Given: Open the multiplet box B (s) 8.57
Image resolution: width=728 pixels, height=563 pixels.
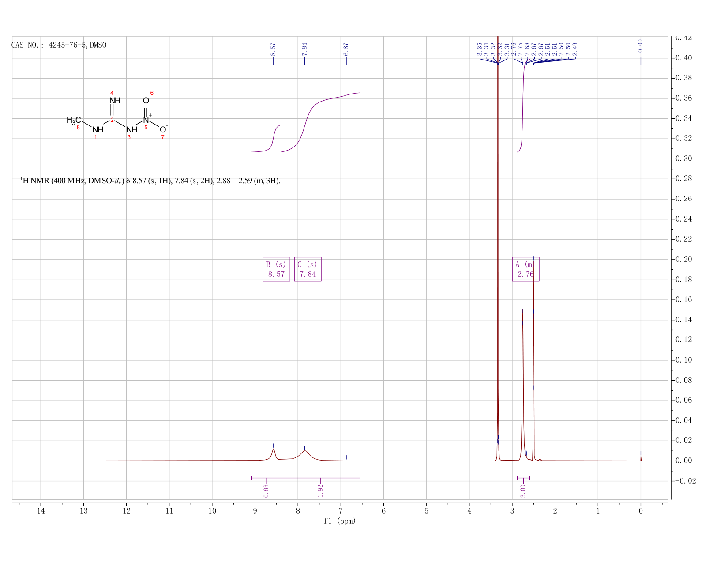Looking at the screenshot, I should 277,269.
